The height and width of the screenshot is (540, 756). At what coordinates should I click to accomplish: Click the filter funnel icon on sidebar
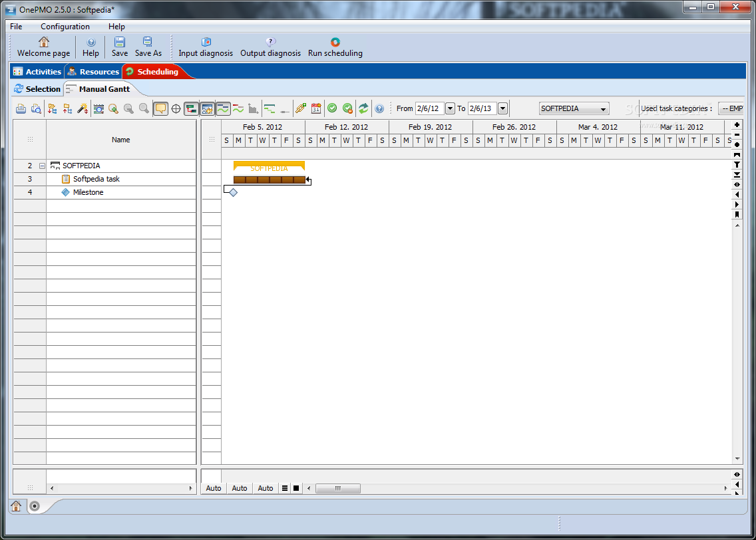point(737,165)
